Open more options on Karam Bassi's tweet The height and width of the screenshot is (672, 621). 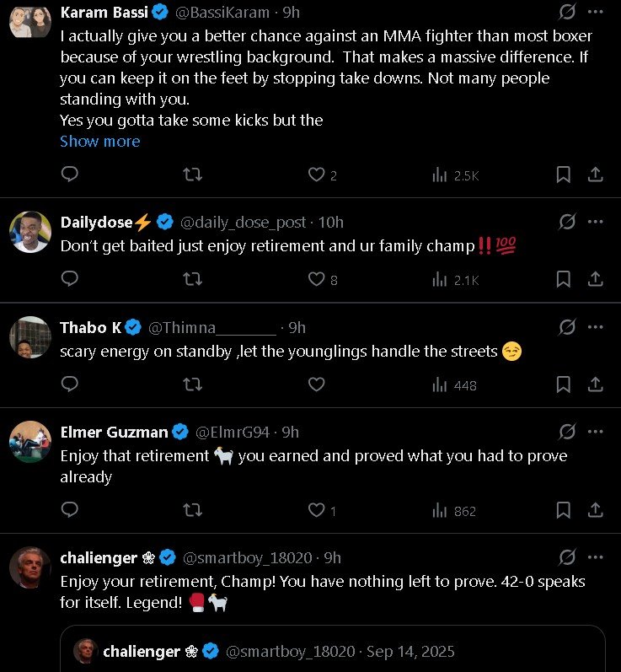(x=596, y=12)
